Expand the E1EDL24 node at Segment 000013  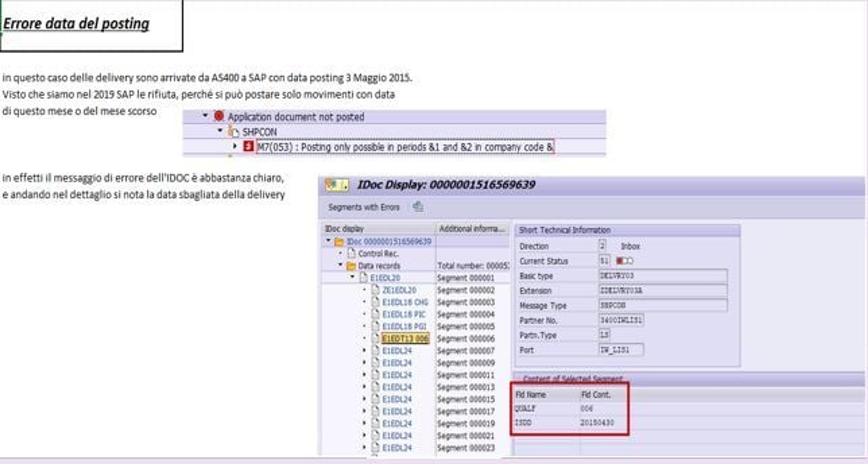click(364, 387)
